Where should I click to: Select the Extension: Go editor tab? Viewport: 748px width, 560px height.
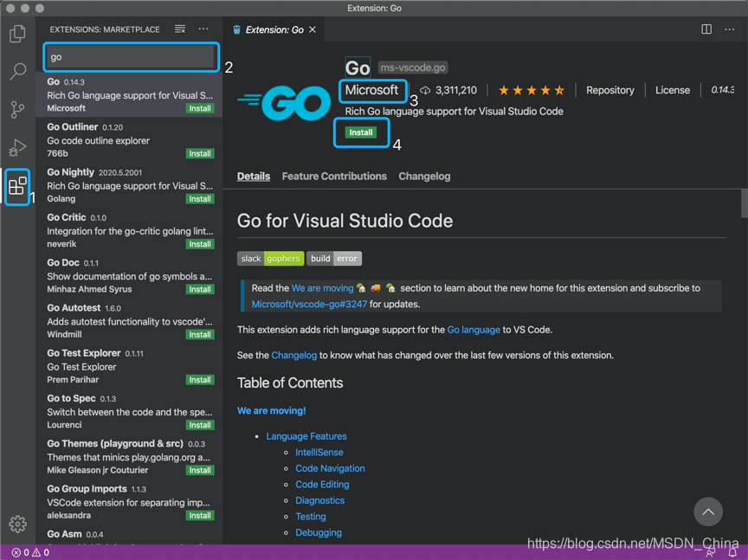pyautogui.click(x=274, y=29)
